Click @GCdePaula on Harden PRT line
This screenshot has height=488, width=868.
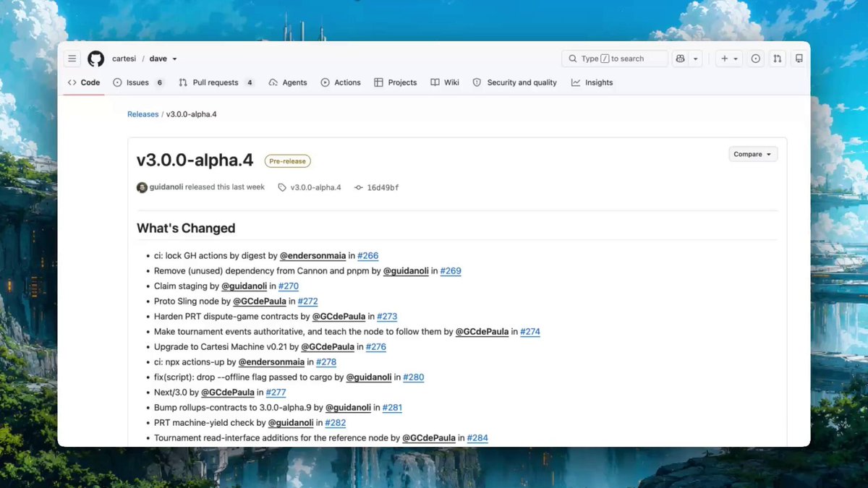click(x=339, y=317)
